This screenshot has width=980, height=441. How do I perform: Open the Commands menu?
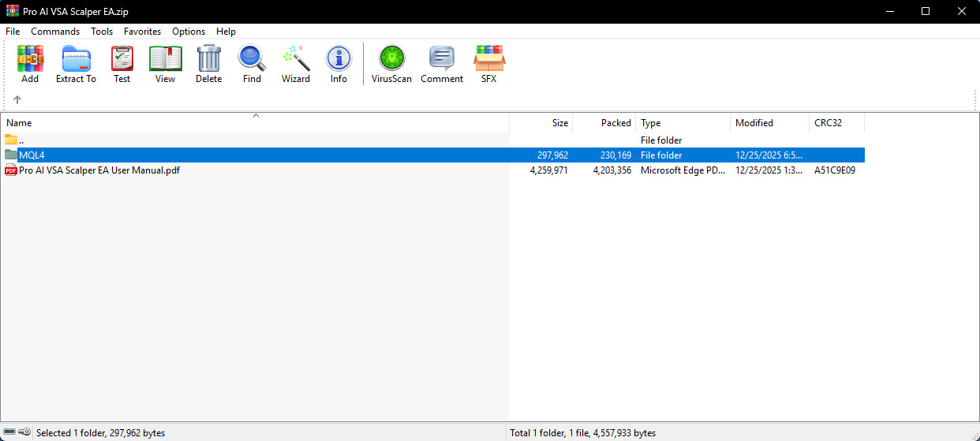[x=55, y=32]
